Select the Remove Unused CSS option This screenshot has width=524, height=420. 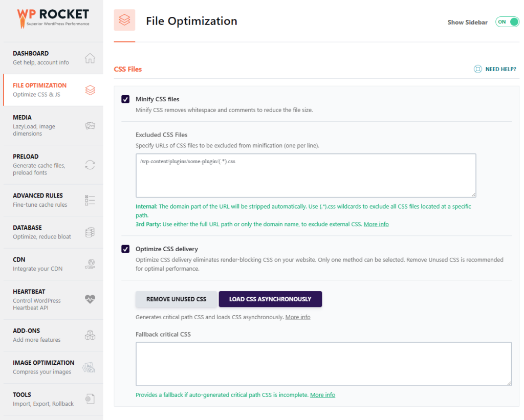tap(176, 299)
